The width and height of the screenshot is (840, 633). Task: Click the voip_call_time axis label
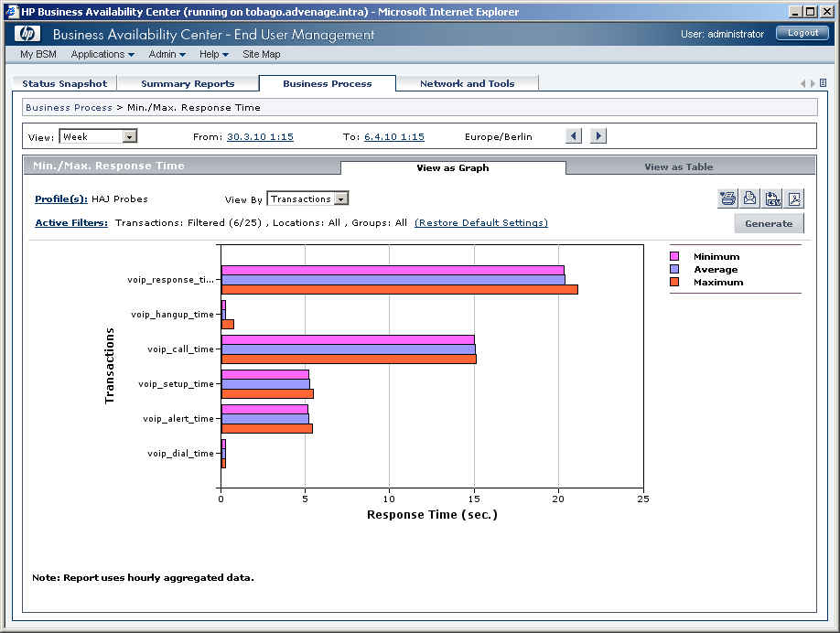(180, 349)
